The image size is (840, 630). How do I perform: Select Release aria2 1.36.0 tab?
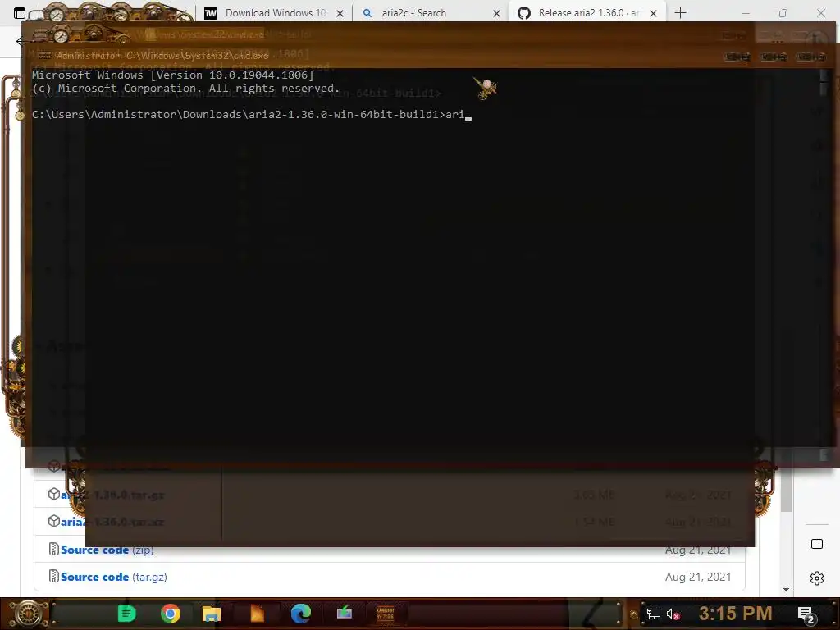pos(589,13)
